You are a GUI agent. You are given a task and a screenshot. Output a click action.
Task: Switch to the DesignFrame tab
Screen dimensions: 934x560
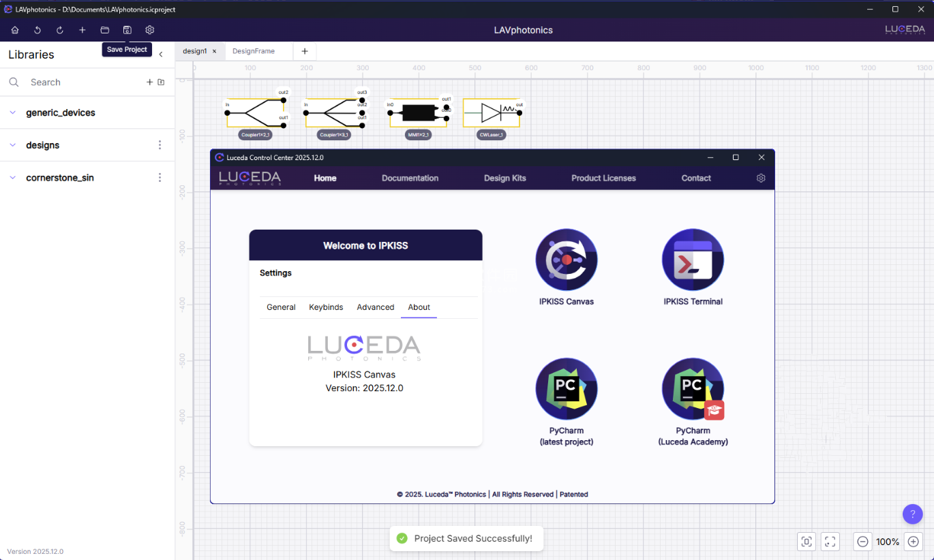[x=254, y=51]
